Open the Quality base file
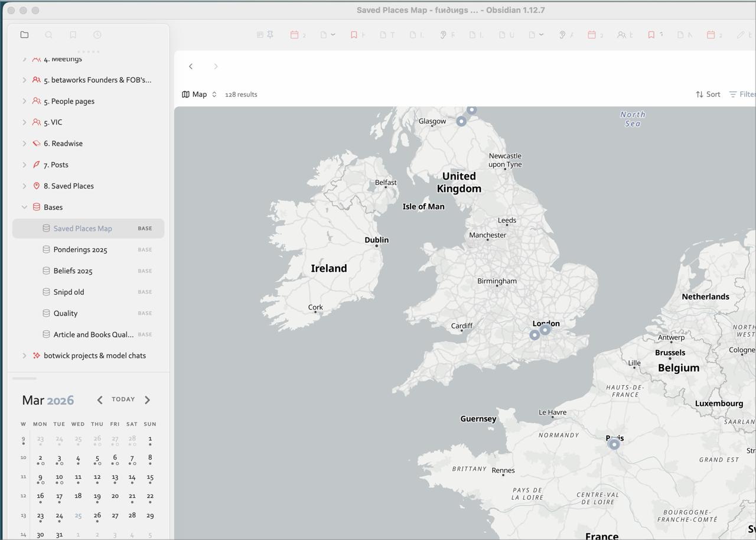756x540 pixels. click(x=66, y=314)
